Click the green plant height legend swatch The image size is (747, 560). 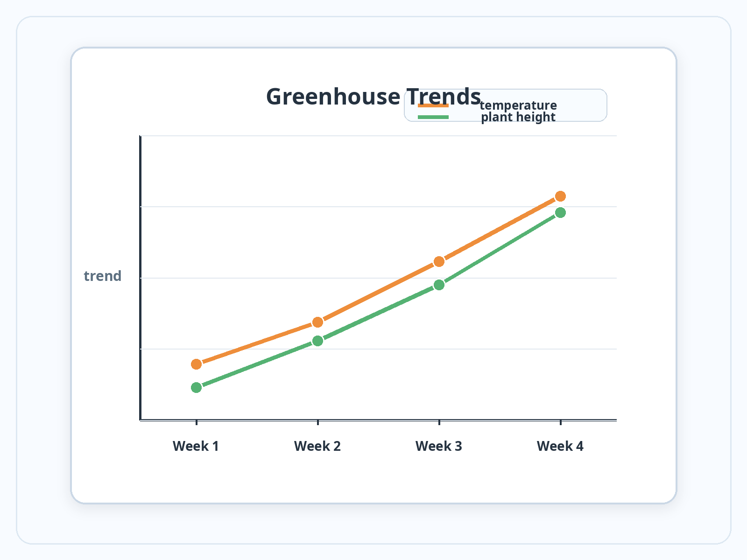pos(433,117)
